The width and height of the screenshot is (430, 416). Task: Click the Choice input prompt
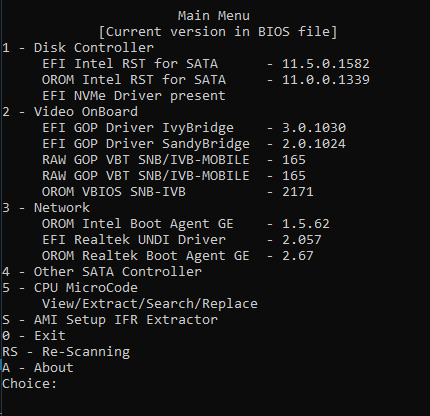30,384
